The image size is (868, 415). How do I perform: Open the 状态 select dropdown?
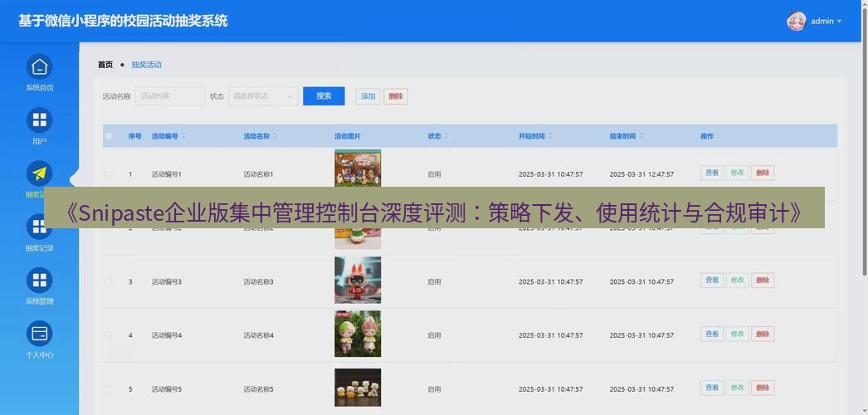264,96
